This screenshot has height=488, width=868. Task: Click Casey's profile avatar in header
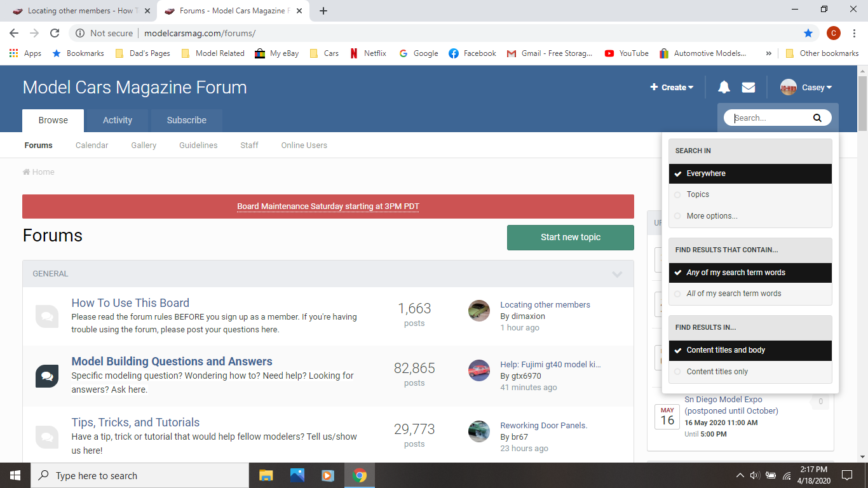[x=789, y=88]
